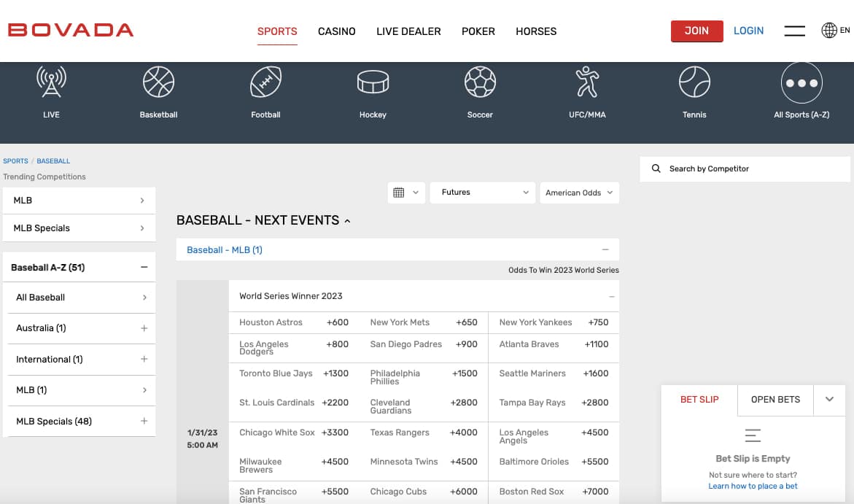Screen dimensions: 854x504
Task: Expand the Australia (1) plus icon
Action: (x=144, y=328)
